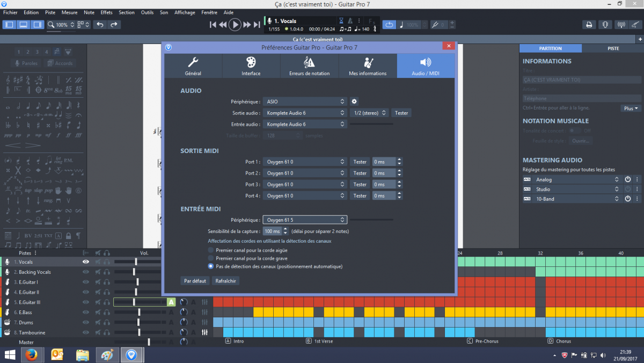Jump to the last bar with the skip-to-end button

257,24
